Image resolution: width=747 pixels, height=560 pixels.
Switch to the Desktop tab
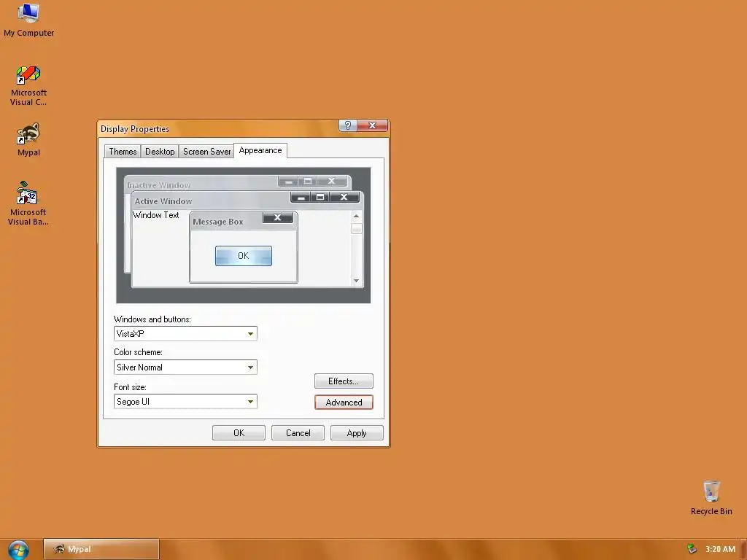point(160,152)
